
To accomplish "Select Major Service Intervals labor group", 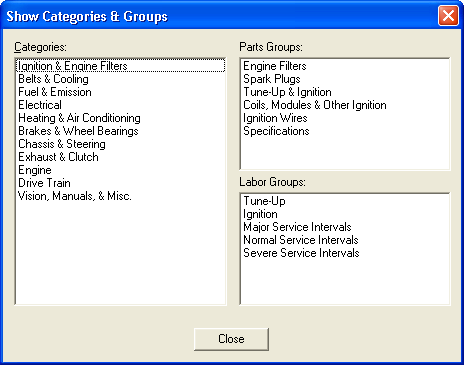I will coord(297,227).
